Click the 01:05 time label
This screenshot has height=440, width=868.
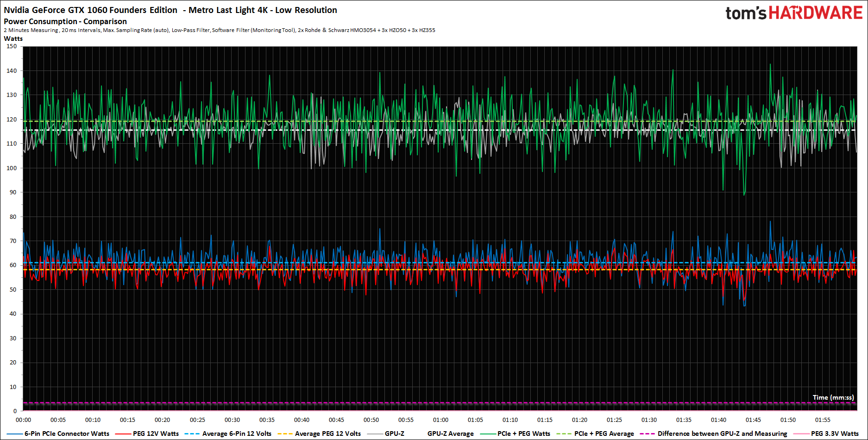(x=475, y=420)
